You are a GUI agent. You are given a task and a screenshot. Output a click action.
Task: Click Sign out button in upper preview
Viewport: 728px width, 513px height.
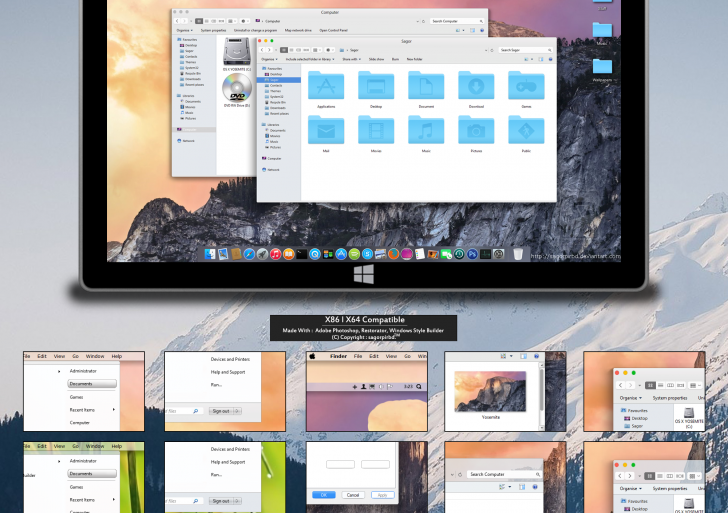pyautogui.click(x=221, y=411)
